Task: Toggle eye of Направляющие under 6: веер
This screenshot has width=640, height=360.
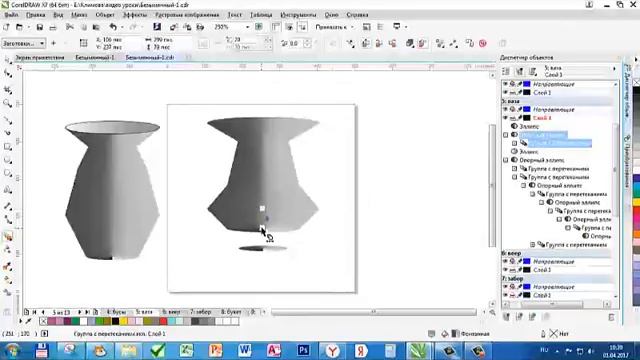Action: tap(506, 261)
